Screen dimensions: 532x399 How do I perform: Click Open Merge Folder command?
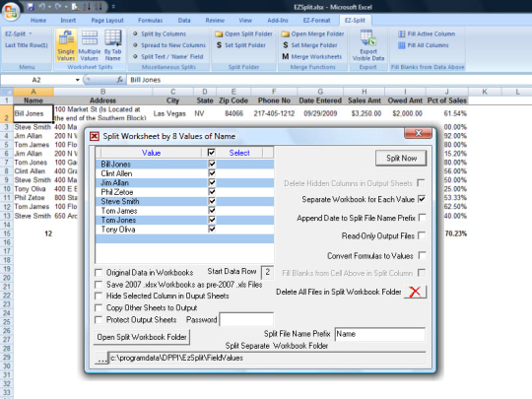(313, 33)
